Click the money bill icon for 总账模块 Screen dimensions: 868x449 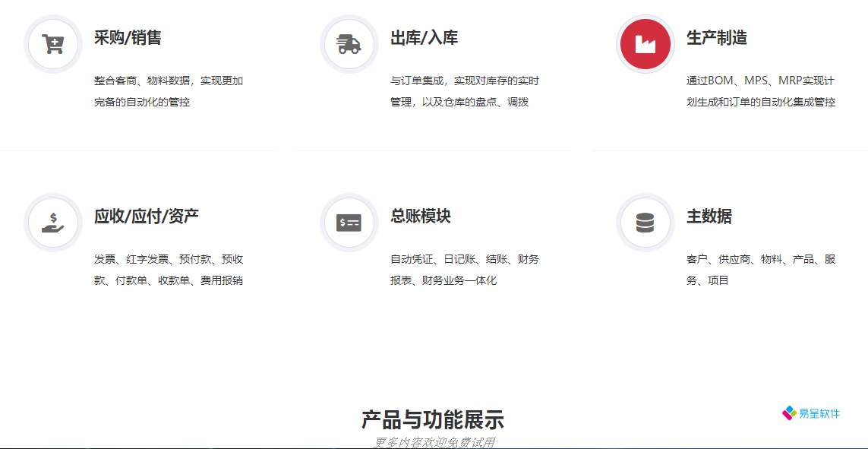[349, 222]
